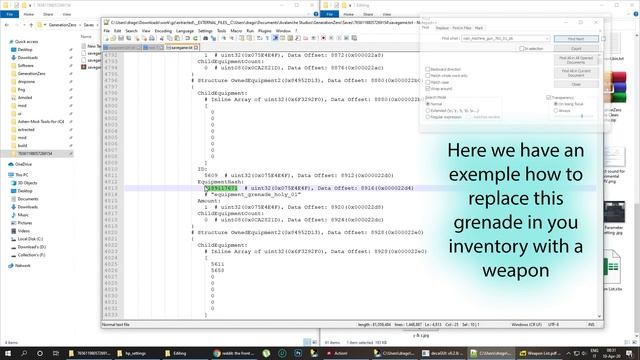
Task: Click the Print toolbar icon
Action: (151, 38)
